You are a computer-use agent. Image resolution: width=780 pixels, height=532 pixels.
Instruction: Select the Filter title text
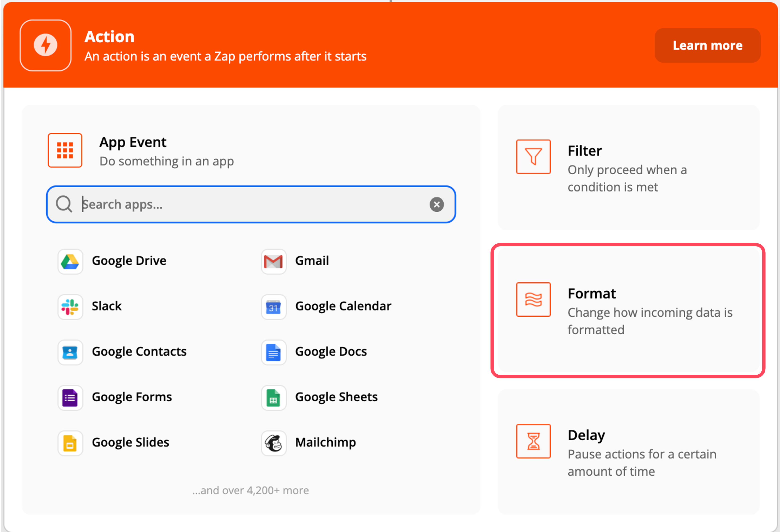(585, 151)
